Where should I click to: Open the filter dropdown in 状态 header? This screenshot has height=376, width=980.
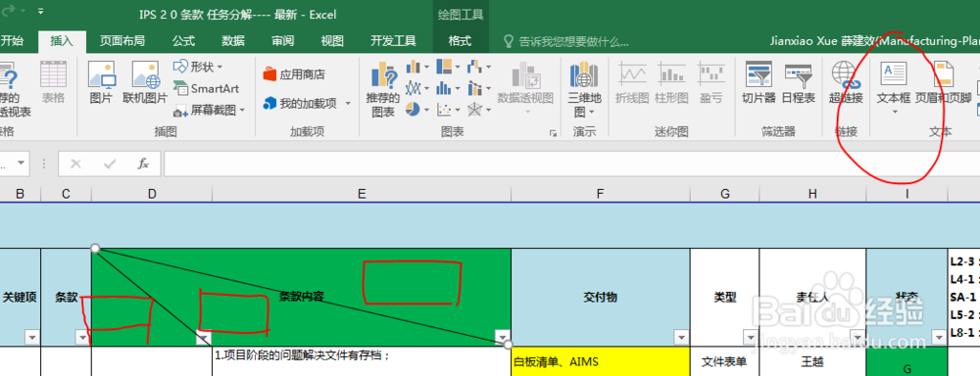click(938, 337)
